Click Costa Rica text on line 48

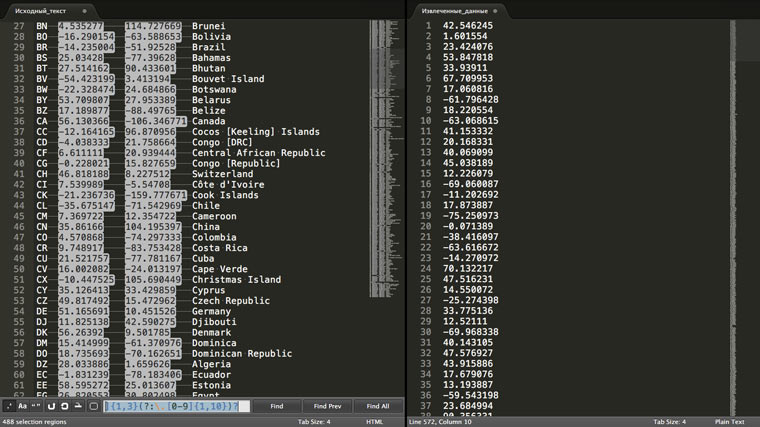(x=220, y=248)
